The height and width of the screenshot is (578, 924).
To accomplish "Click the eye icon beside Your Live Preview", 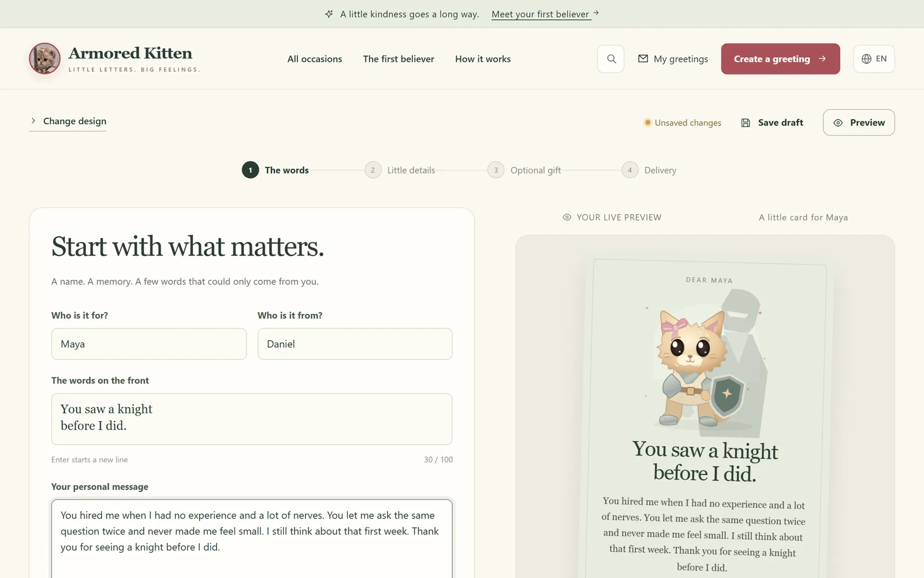I will point(567,217).
